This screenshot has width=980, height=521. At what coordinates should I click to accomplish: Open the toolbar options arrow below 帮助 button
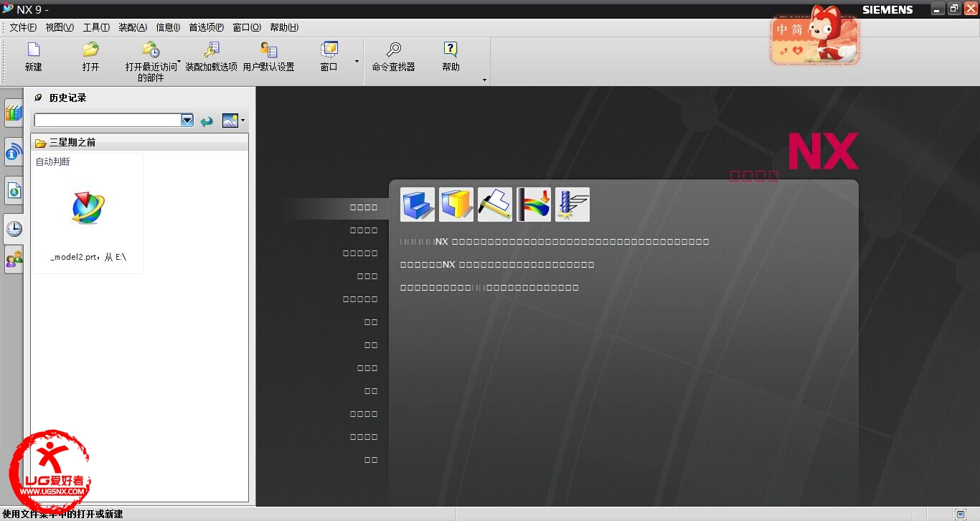(x=484, y=80)
